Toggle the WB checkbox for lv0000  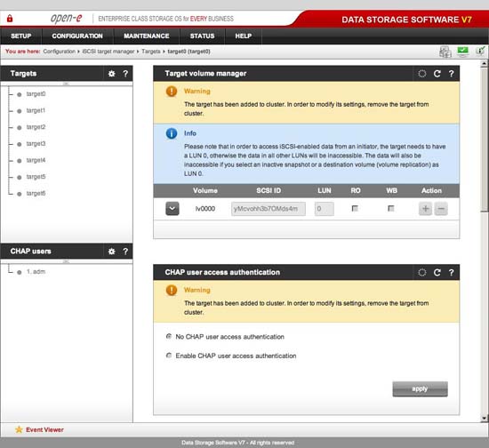point(391,208)
